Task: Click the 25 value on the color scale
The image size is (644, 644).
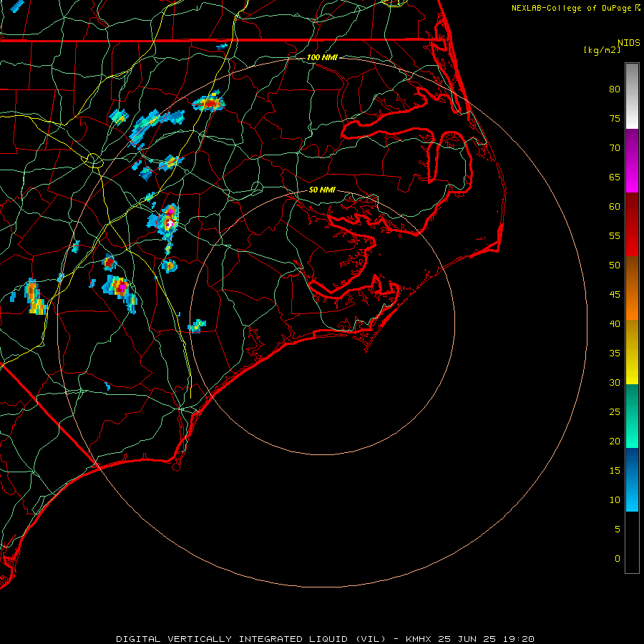Action: pos(615,412)
